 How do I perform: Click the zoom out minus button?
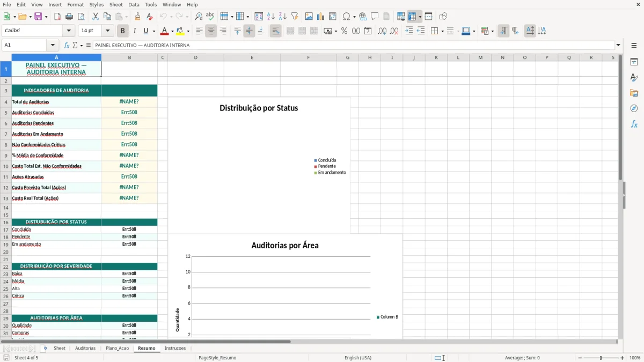(x=580, y=358)
